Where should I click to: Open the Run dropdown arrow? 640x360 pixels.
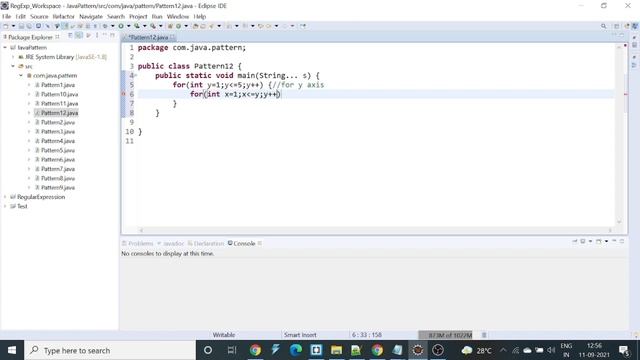128,26
